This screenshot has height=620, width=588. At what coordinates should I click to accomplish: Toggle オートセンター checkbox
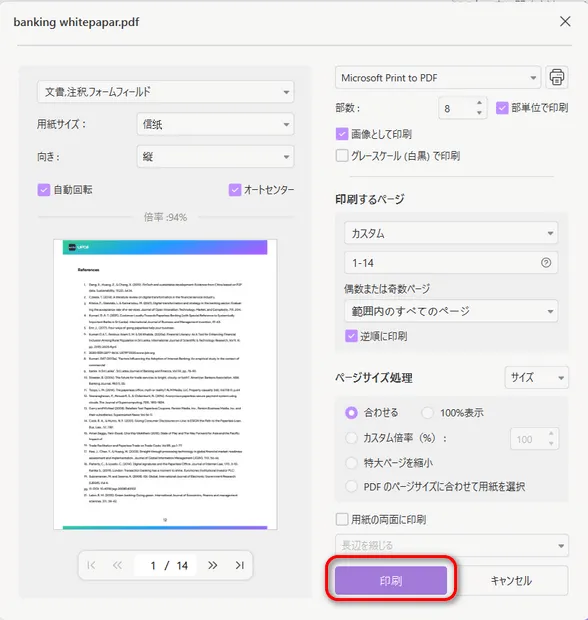pyautogui.click(x=234, y=190)
